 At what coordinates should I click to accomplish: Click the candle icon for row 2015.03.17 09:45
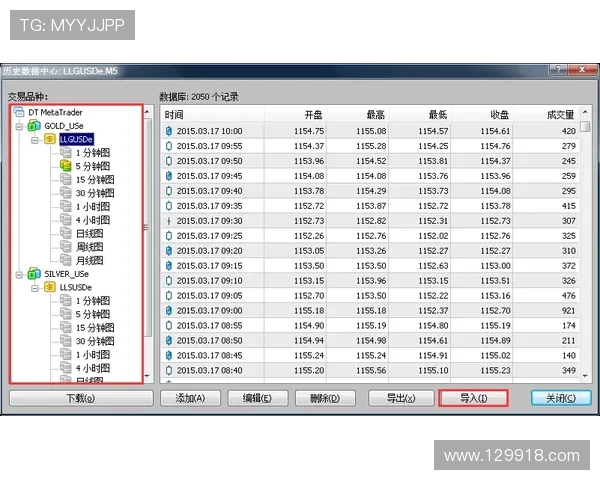pyautogui.click(x=169, y=176)
